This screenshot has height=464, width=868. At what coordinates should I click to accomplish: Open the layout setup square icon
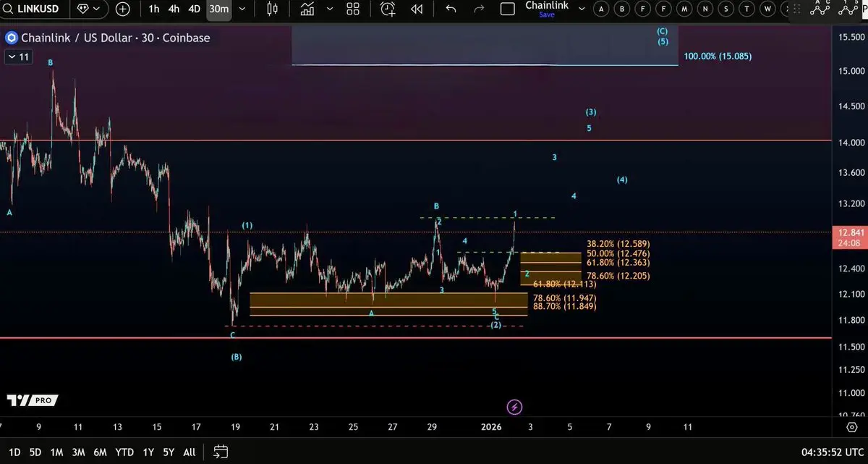coord(508,9)
